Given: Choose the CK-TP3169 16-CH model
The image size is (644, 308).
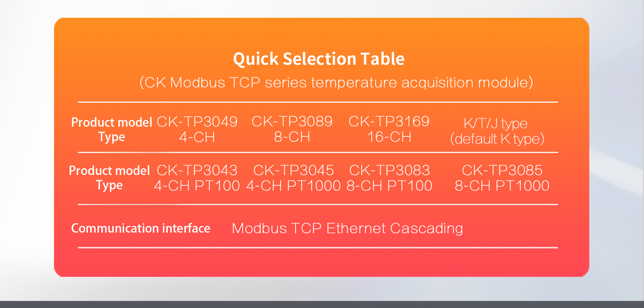Looking at the screenshot, I should click(x=389, y=129).
